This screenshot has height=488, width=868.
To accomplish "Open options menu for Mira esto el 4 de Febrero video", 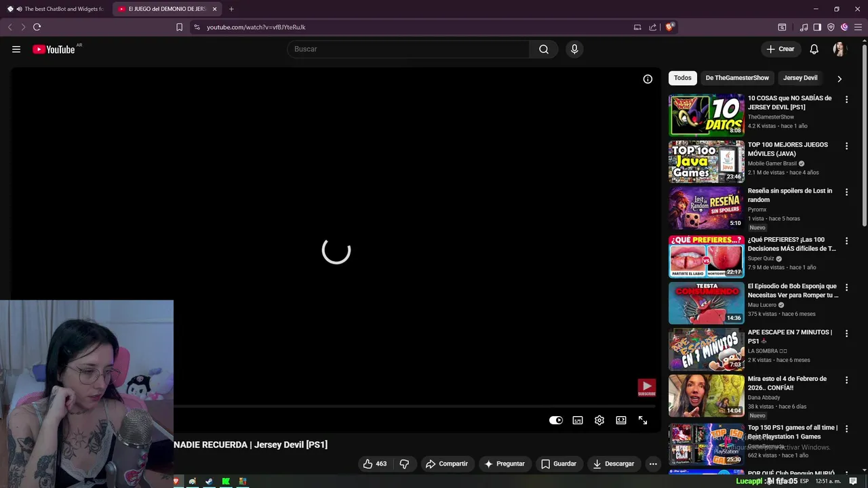I will pyautogui.click(x=846, y=380).
